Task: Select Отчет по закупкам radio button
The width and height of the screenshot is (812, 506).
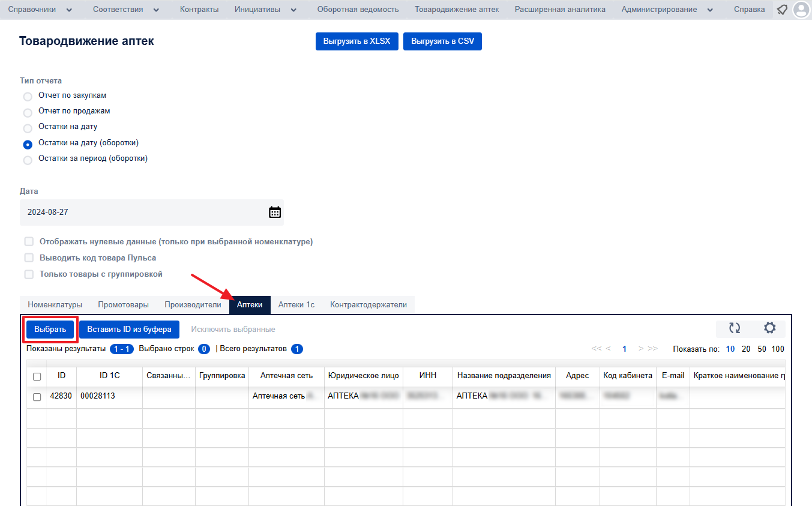Action: pos(28,97)
